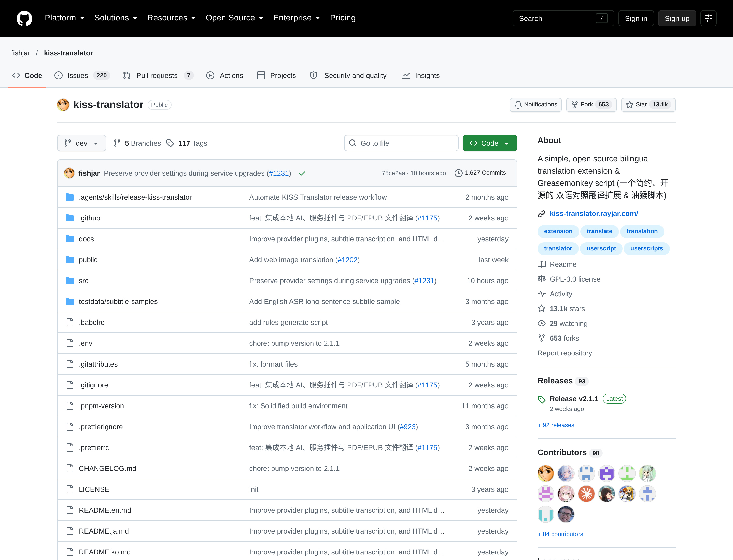Open the first contributor avatar
733x560 pixels.
coord(546,473)
